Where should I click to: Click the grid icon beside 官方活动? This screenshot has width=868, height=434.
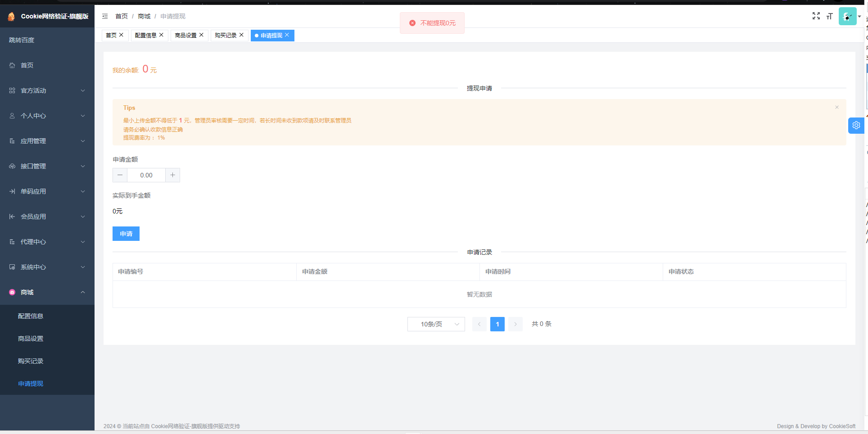click(x=12, y=90)
